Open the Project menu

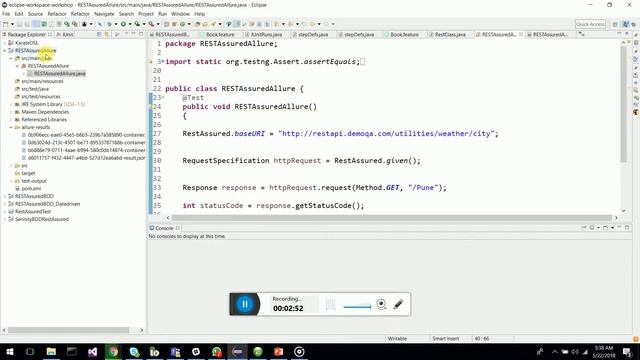coord(146,14)
